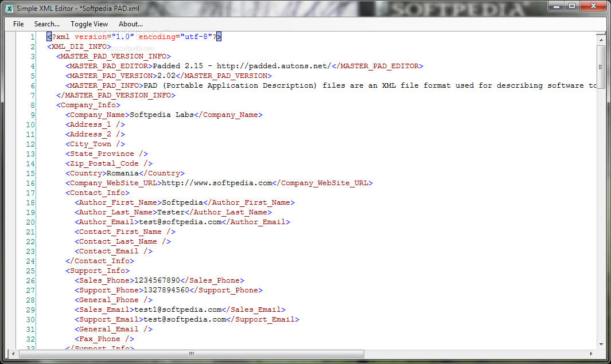Click the support phone value 1327894560
611x364 pixels.
tap(166, 289)
